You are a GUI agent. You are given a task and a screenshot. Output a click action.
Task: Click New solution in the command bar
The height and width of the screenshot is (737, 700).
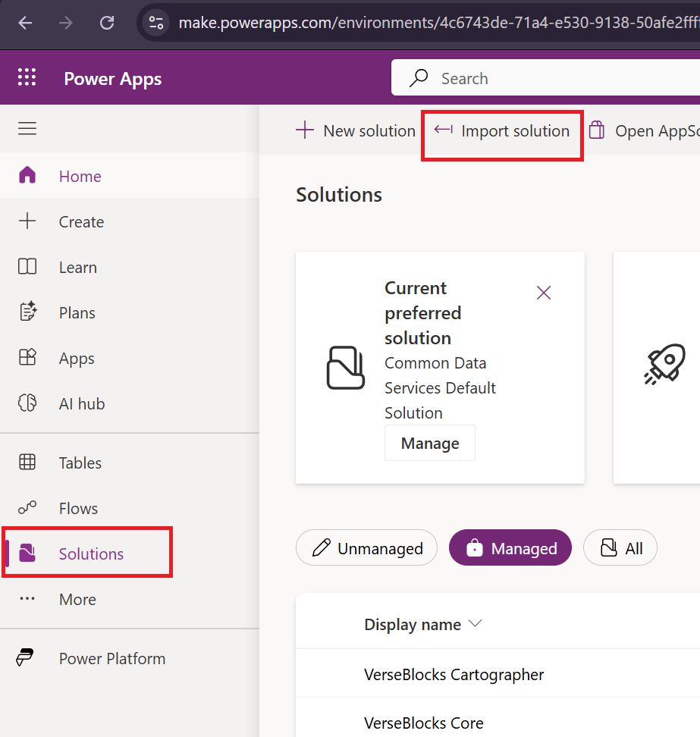coord(356,130)
